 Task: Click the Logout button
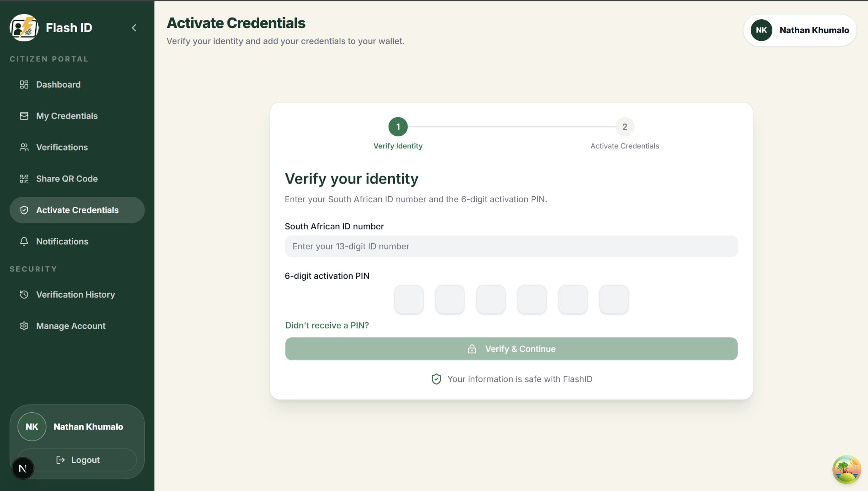tap(77, 460)
